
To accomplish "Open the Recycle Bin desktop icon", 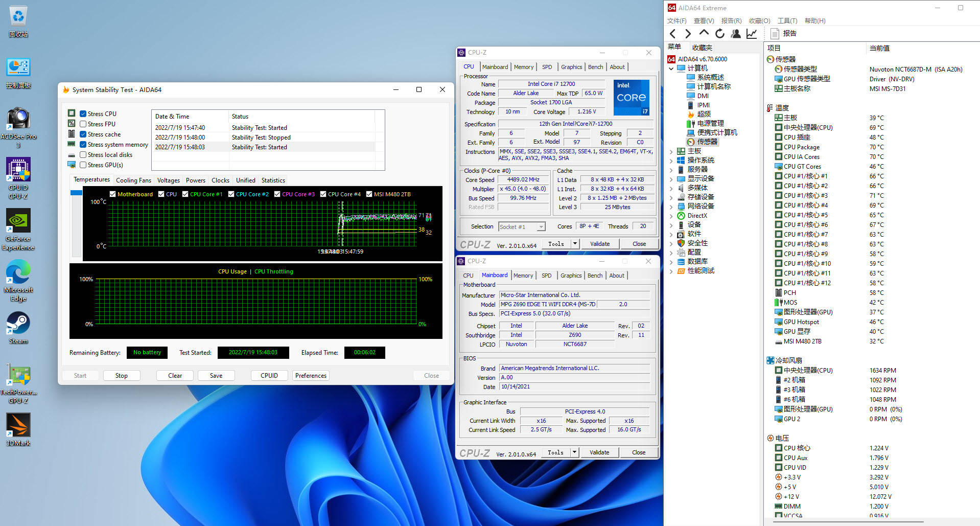I will [x=18, y=20].
